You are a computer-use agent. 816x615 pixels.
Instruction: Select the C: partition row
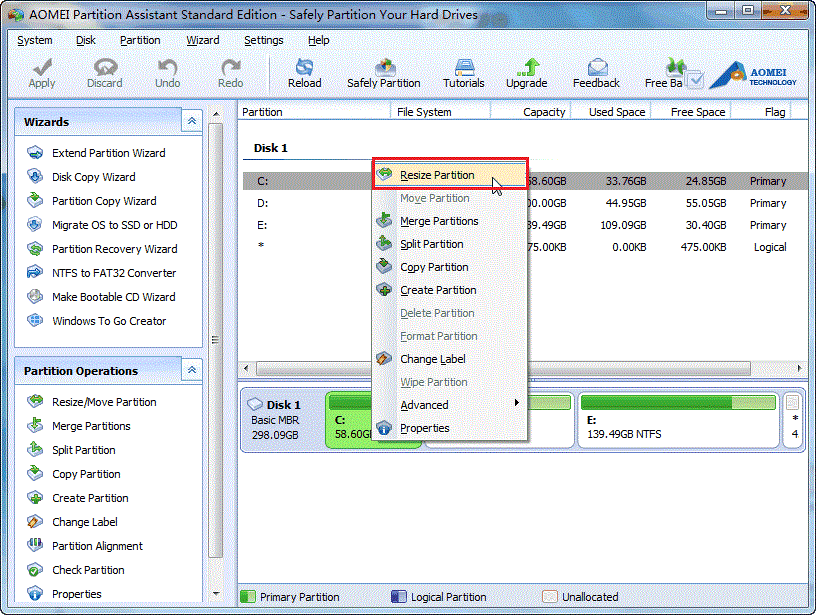point(526,181)
